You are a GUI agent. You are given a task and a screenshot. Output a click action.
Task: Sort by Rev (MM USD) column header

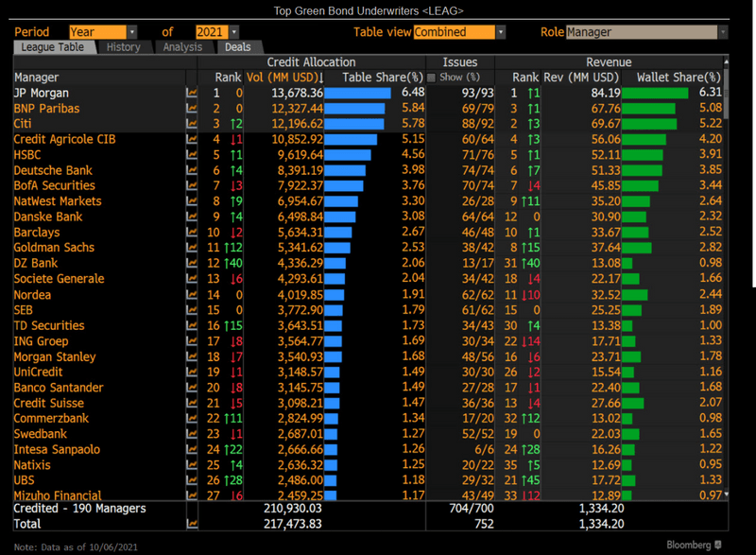pyautogui.click(x=581, y=78)
